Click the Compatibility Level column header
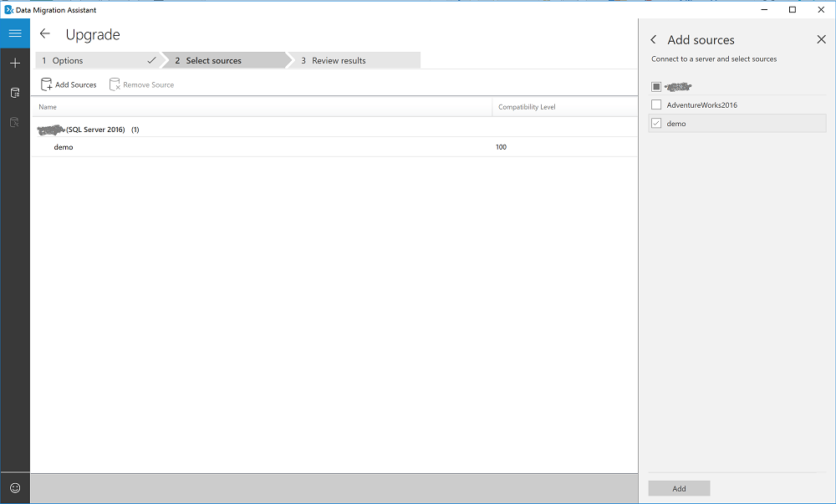 click(x=526, y=107)
